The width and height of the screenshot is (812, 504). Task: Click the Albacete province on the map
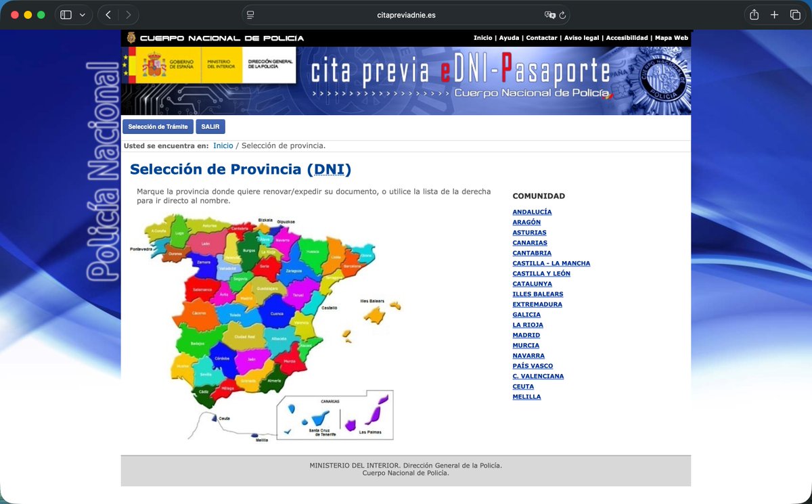point(279,338)
